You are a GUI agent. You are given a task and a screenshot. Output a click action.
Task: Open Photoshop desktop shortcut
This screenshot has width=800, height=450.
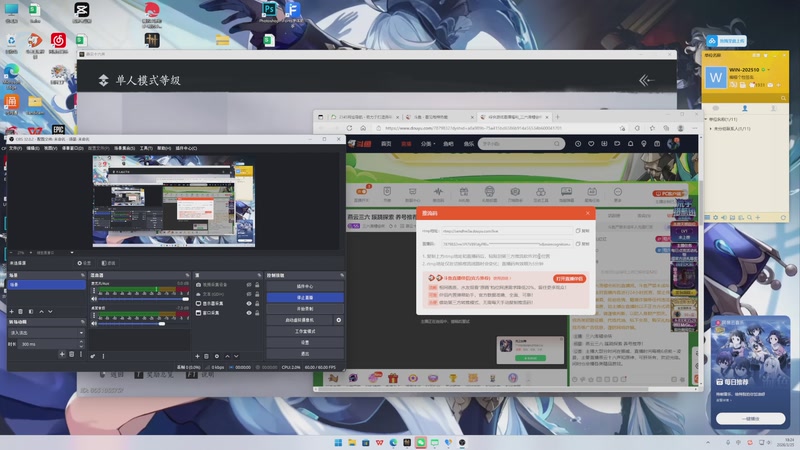coord(269,10)
